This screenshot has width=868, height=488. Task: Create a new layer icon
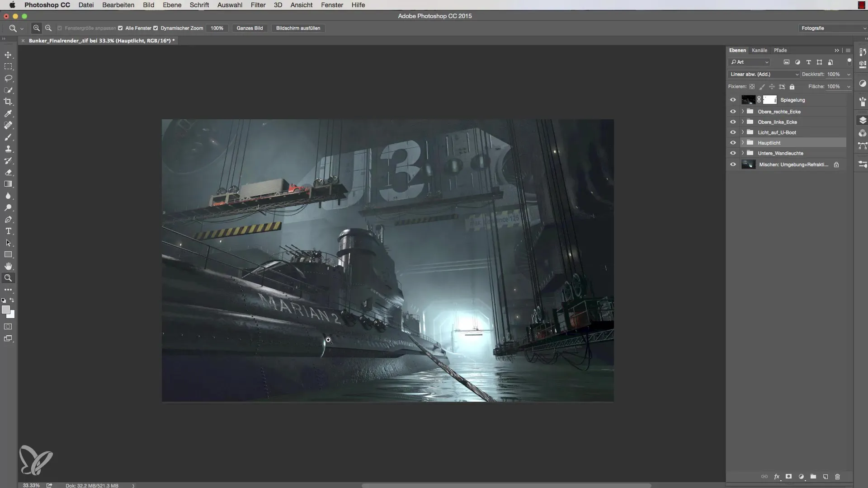point(826,476)
